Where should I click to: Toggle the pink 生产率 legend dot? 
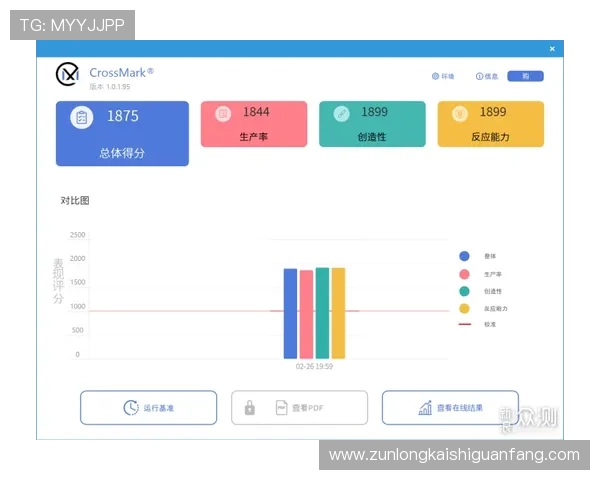(464, 274)
